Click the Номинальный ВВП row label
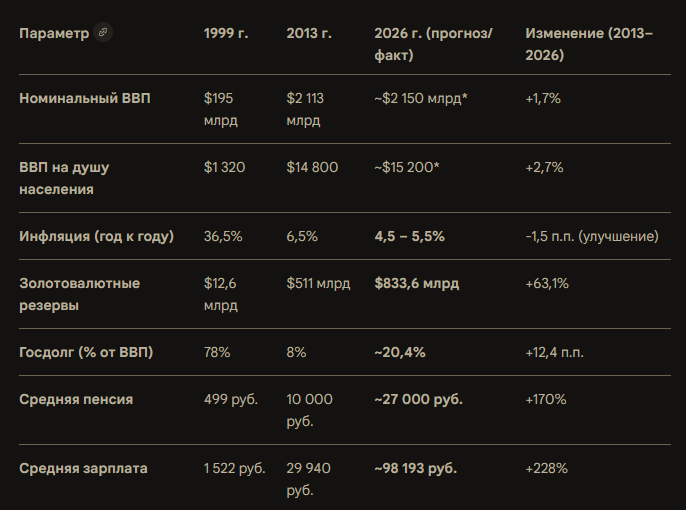 79,98
